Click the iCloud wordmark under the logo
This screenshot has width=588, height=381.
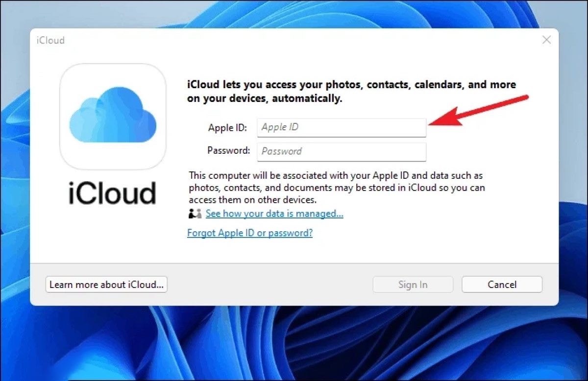pyautogui.click(x=113, y=192)
